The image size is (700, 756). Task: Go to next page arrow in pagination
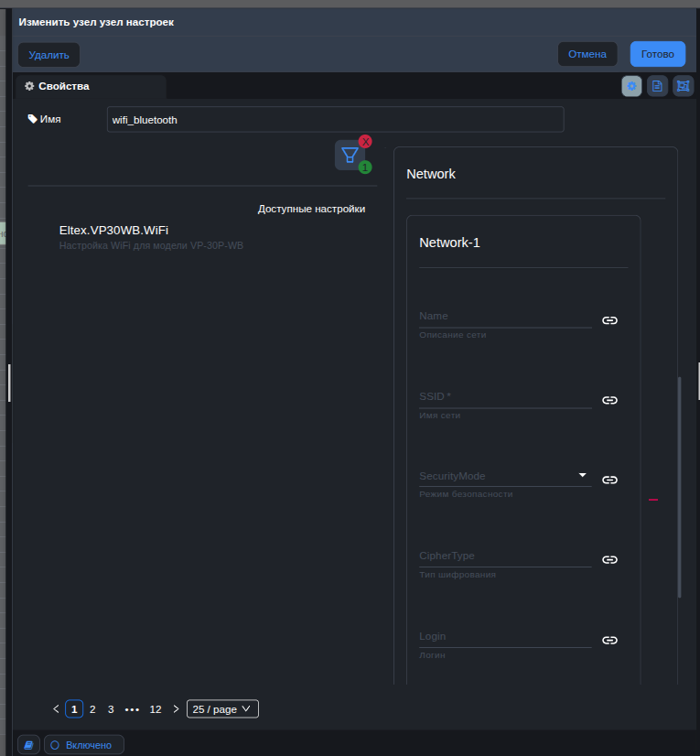coord(176,709)
